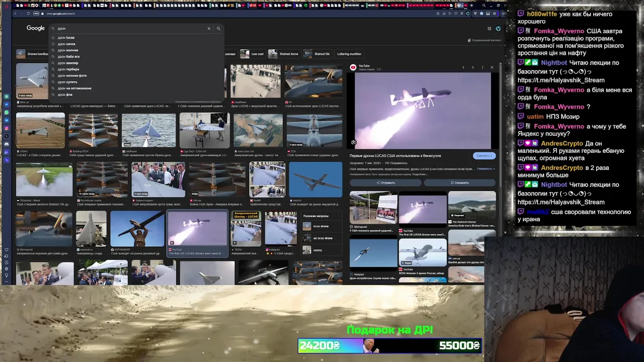Click the large drone launch preview image
Screen dimensions: 644x362
click(423, 111)
